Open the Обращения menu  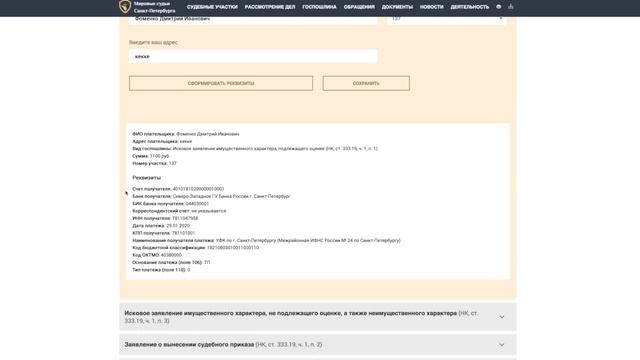click(359, 7)
